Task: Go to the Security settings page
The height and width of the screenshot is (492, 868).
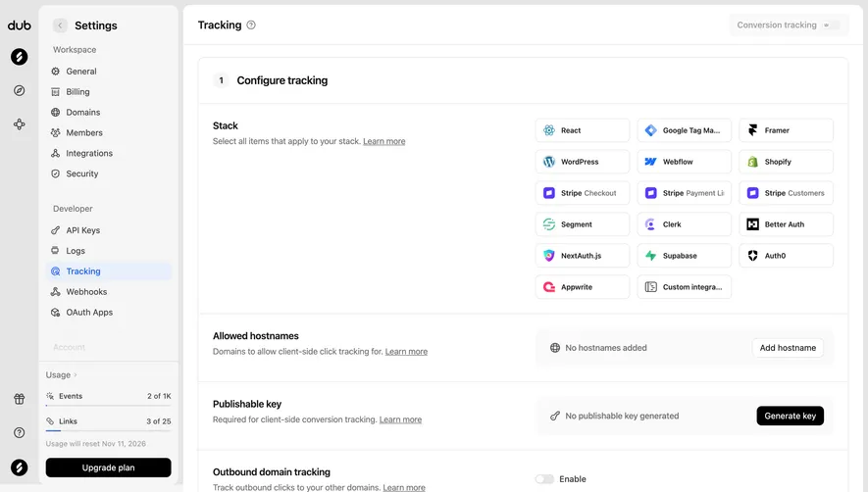Action: [x=109, y=173]
